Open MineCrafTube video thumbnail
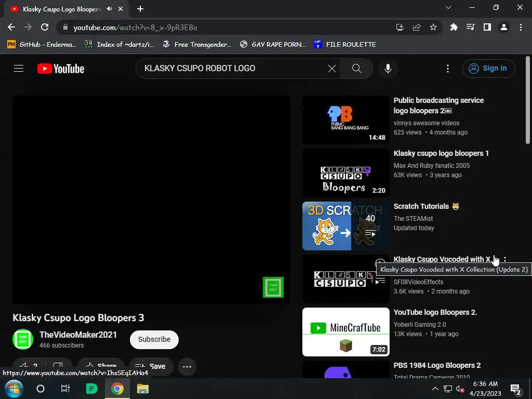 pos(345,332)
